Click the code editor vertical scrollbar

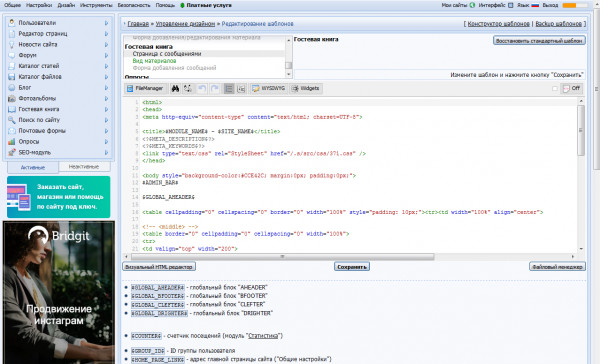tap(581, 130)
